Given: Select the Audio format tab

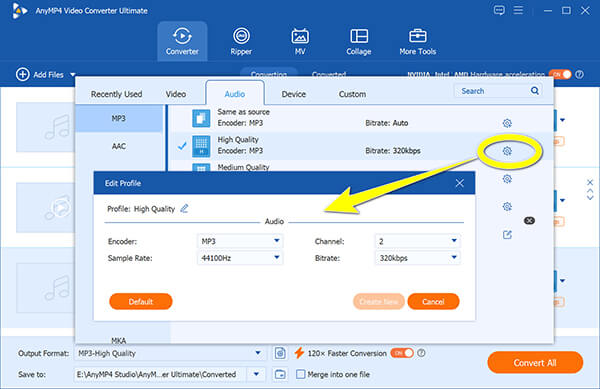Looking at the screenshot, I should [235, 94].
